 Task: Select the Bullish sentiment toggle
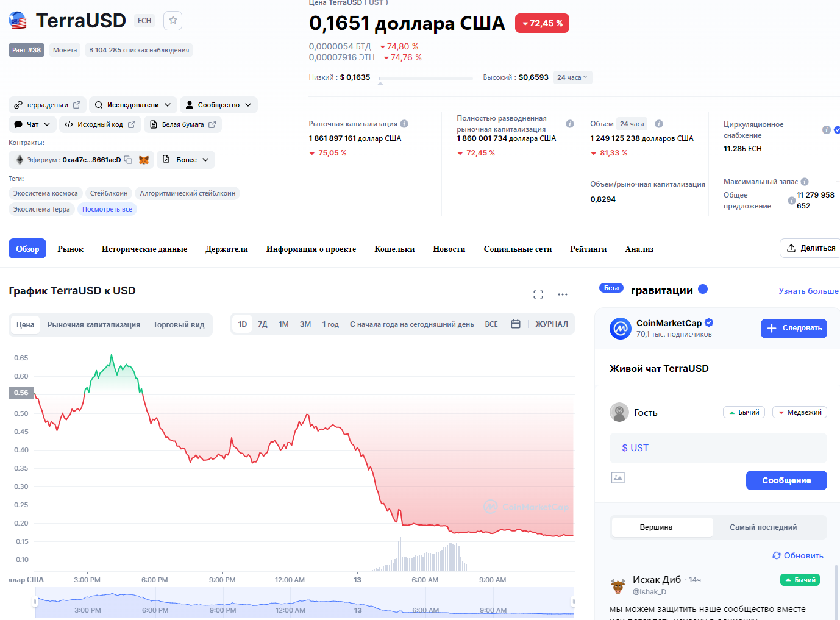coord(744,413)
